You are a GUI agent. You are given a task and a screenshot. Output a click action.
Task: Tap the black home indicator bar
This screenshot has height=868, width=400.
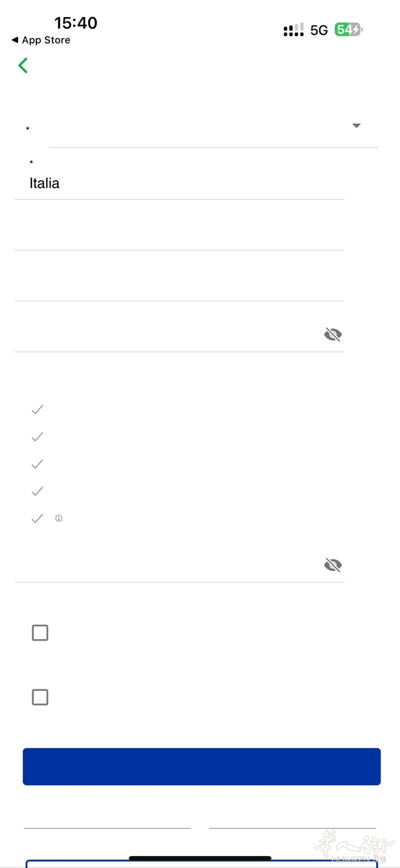(x=200, y=858)
